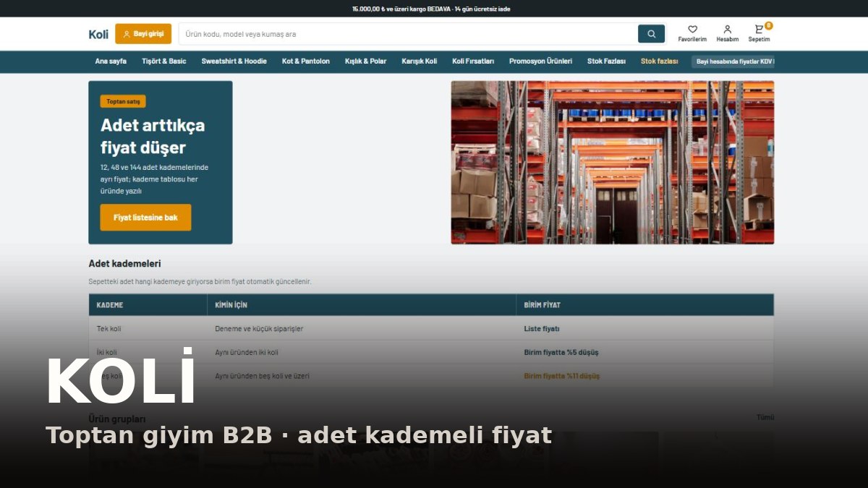Viewport: 868px width, 488px height.
Task: Focus the product code search field
Action: click(408, 34)
